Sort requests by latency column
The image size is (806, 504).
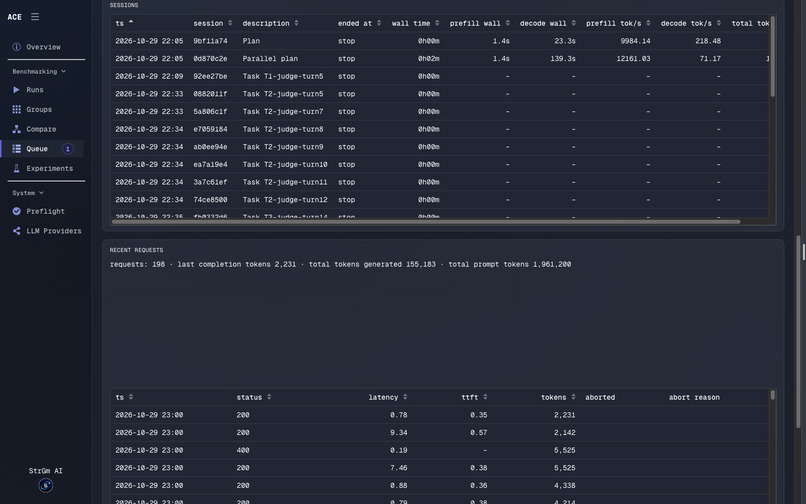(405, 397)
